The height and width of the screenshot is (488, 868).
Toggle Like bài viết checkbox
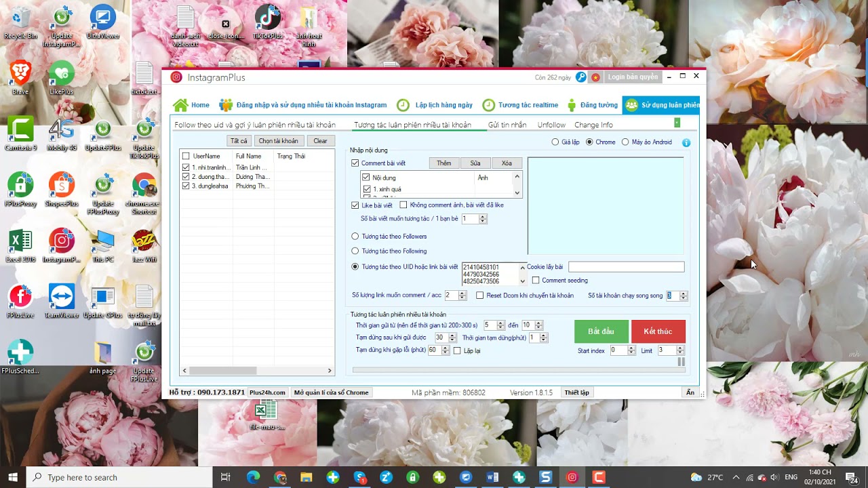click(355, 205)
